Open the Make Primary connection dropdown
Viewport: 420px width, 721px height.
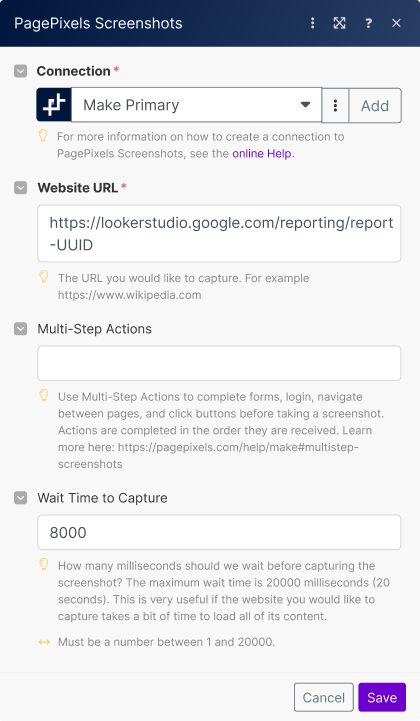[x=196, y=105]
